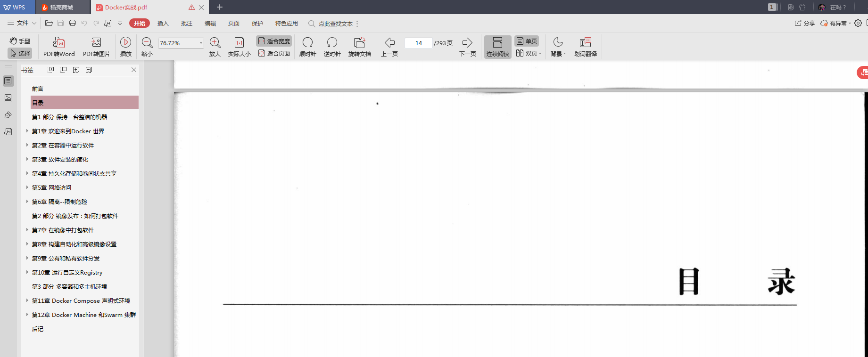Open the 前言 bookmark

(x=38, y=89)
